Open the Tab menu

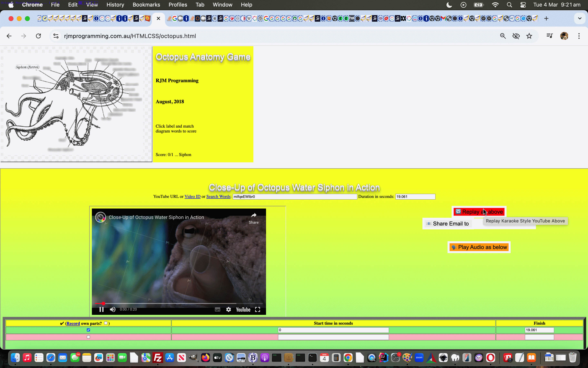click(200, 5)
